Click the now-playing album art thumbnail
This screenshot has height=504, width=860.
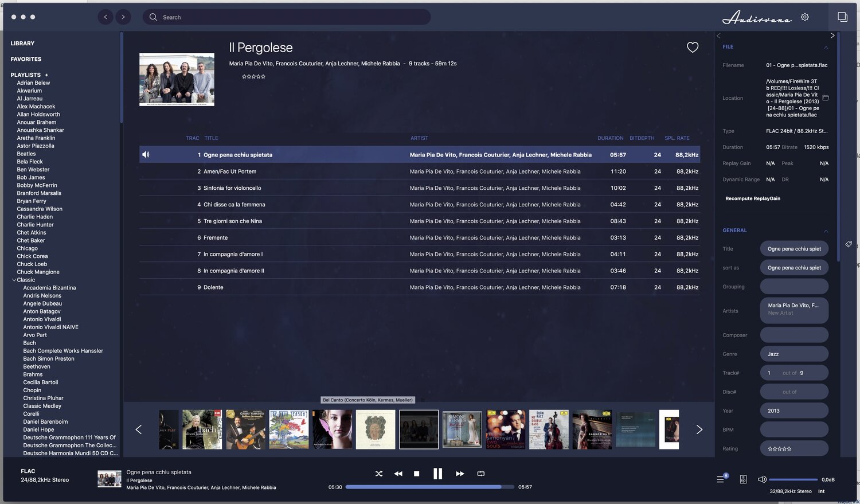click(x=110, y=479)
